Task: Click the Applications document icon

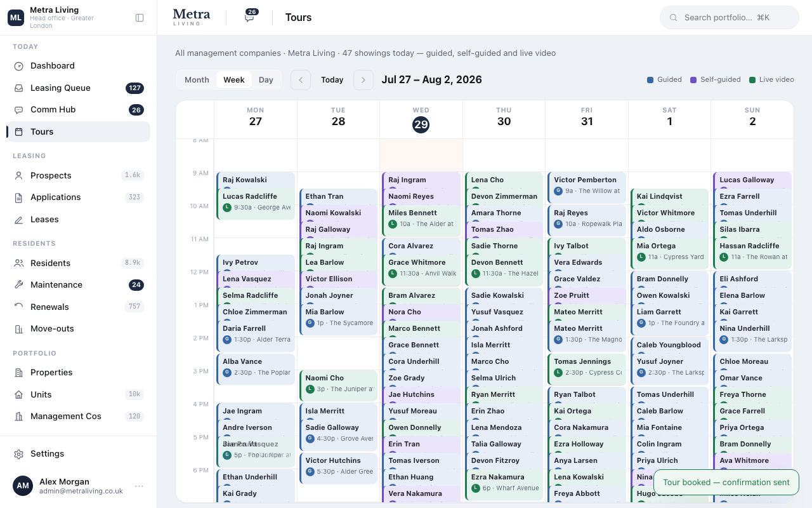Action: [19, 197]
